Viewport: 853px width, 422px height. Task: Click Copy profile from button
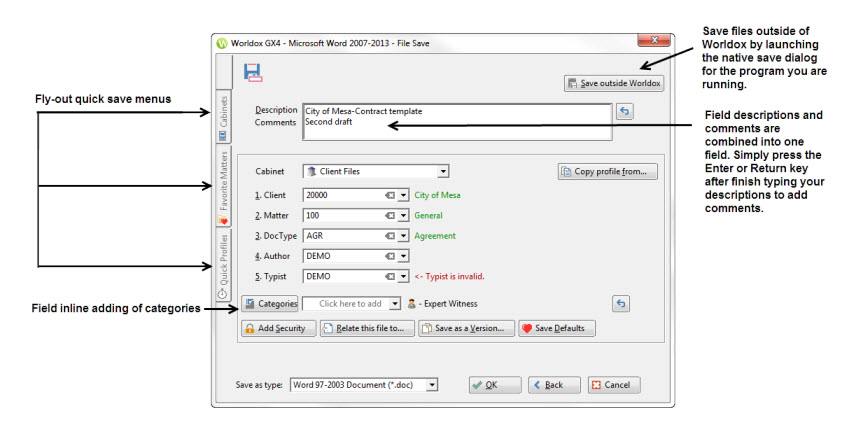(608, 172)
